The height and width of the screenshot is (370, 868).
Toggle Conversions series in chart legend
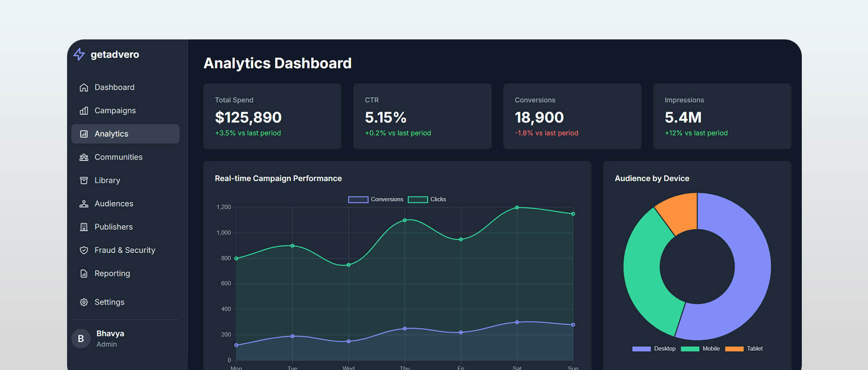(376, 200)
